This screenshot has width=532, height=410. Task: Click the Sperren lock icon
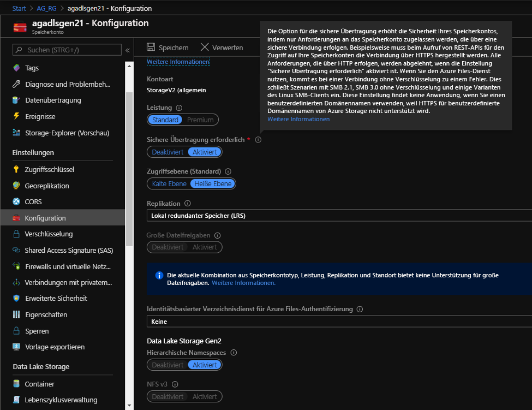(x=16, y=331)
